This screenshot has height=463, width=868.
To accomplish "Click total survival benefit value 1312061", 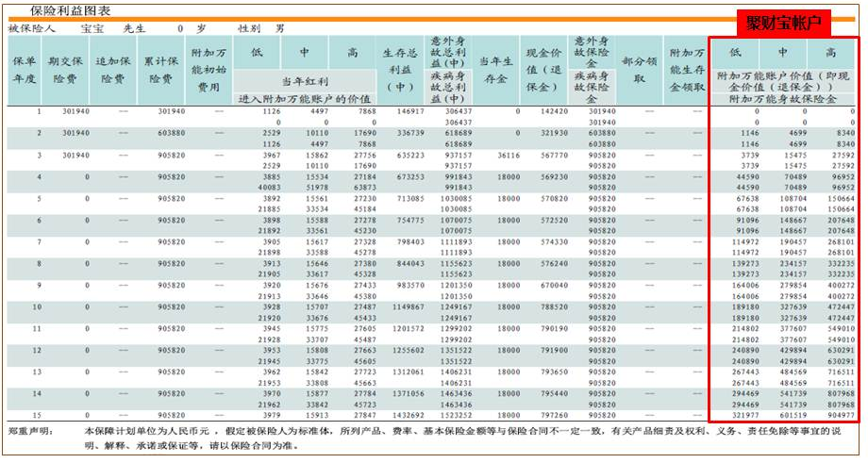I will click(x=409, y=372).
